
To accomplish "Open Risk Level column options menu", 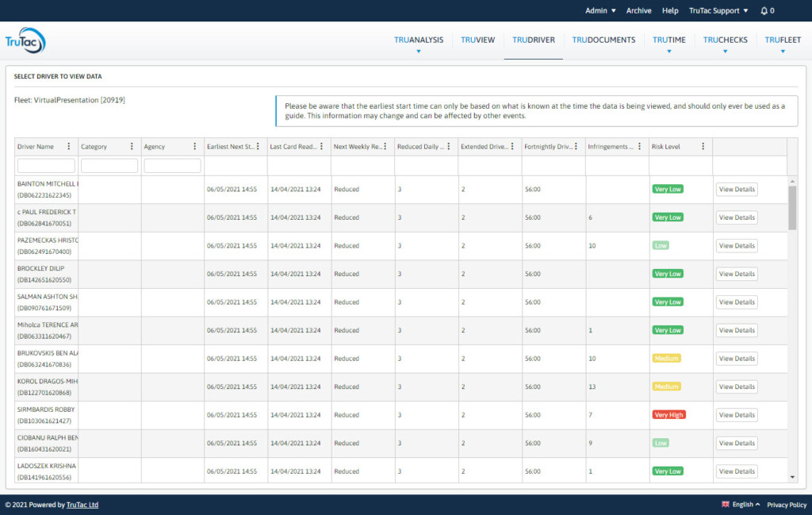I will (703, 147).
